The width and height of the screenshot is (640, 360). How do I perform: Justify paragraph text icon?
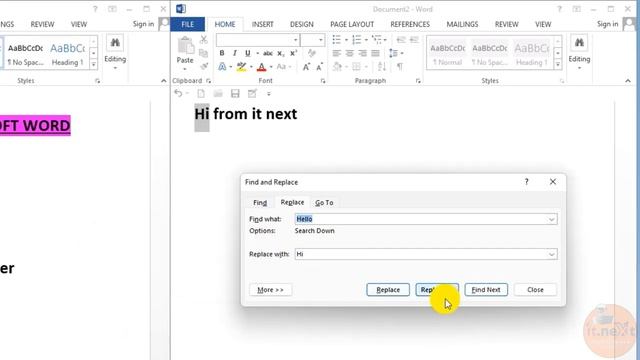point(376,53)
